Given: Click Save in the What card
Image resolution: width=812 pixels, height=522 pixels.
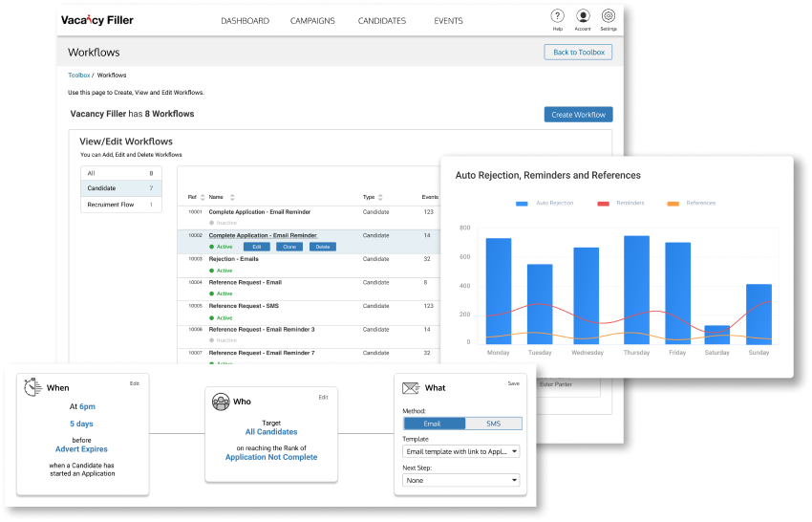Looking at the screenshot, I should (x=514, y=383).
